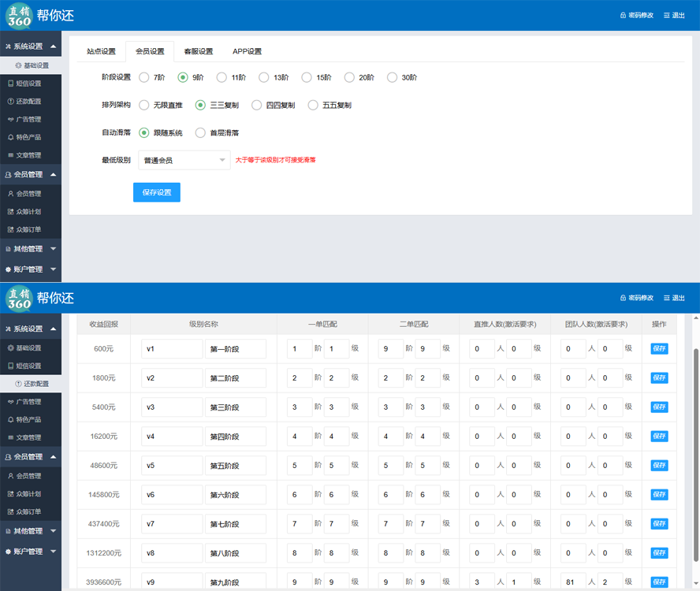
Task: Click the lock icon beside 密码修改 in upper header
Action: coord(623,16)
